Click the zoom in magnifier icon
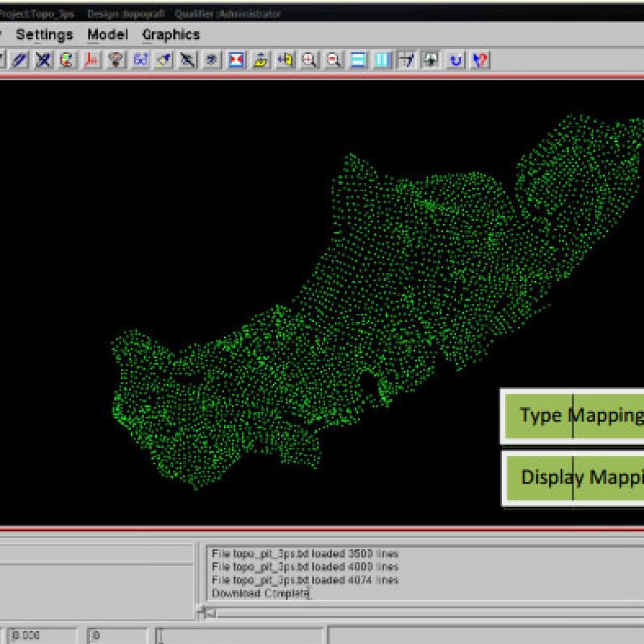Viewport: 644px width, 644px height. 309,60
